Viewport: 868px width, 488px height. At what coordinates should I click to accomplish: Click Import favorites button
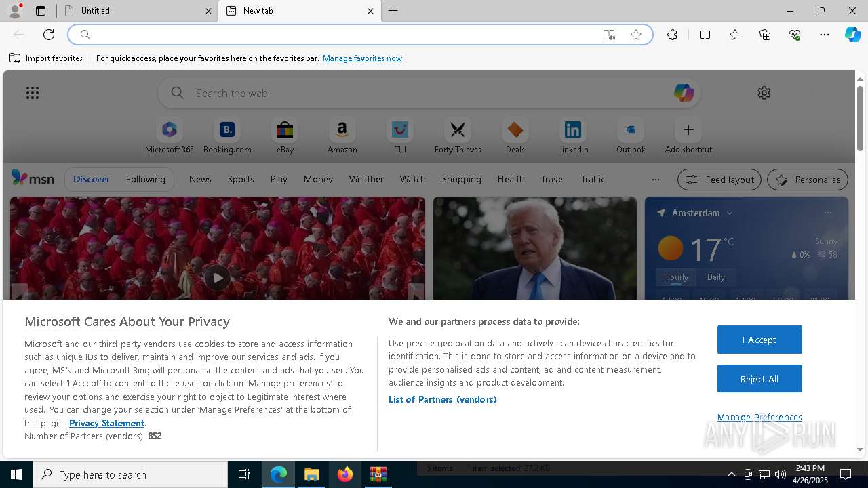[46, 58]
